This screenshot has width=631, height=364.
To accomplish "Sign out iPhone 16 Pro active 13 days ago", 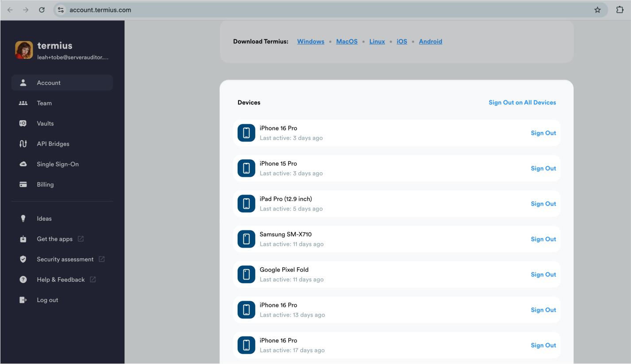I will 543,310.
